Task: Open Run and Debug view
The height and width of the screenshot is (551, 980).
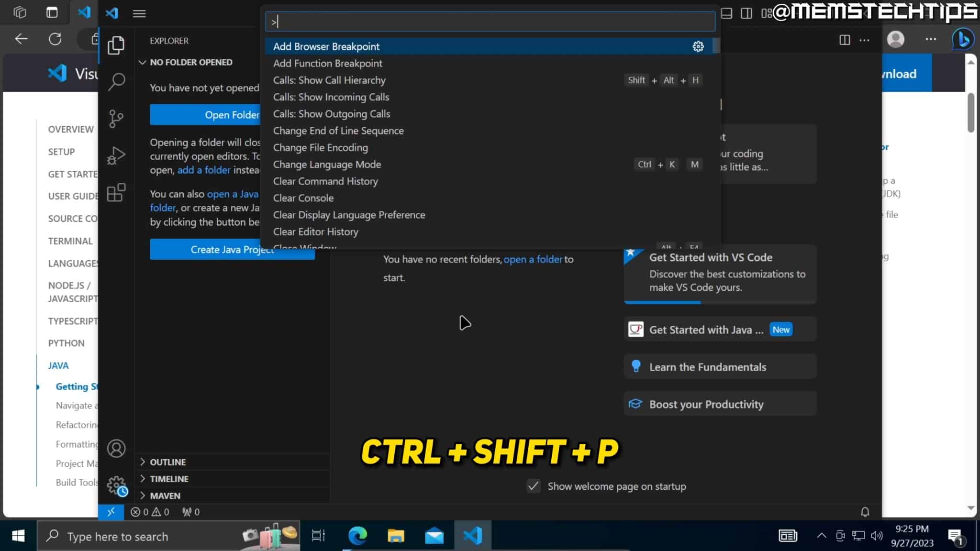Action: point(116,155)
